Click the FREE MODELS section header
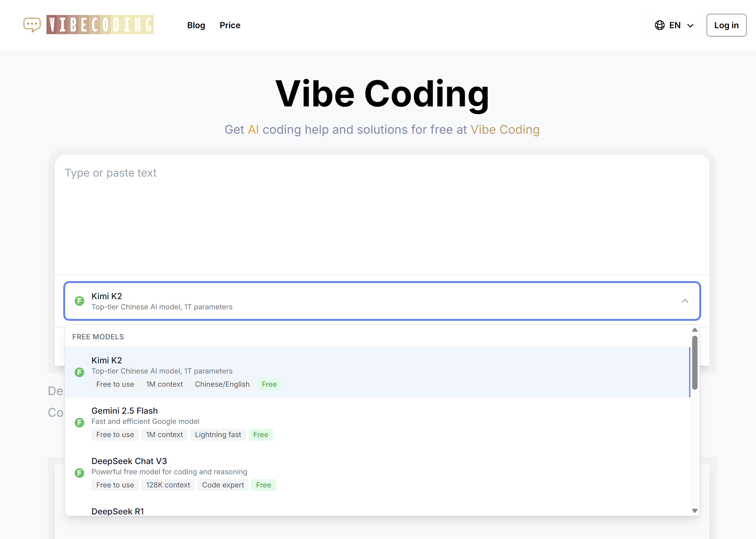The height and width of the screenshot is (539, 756). [98, 337]
